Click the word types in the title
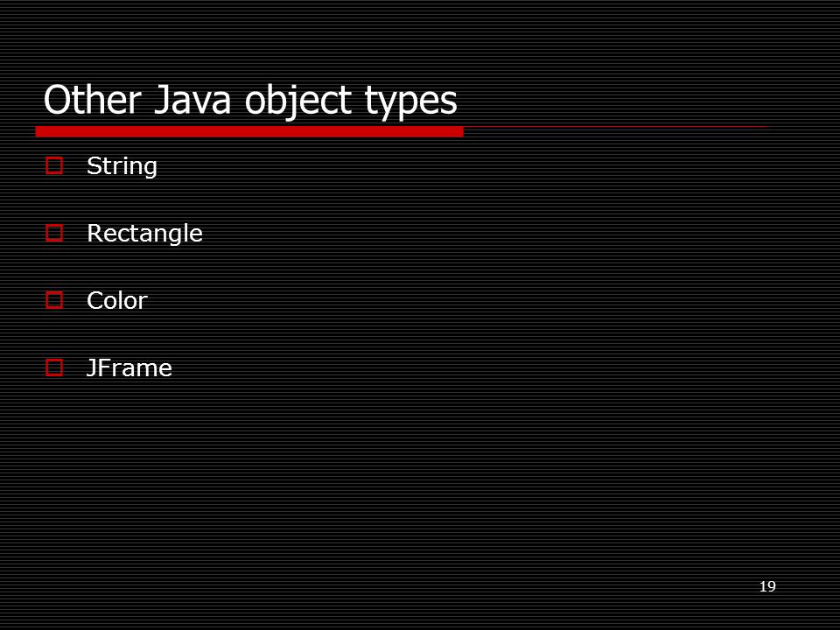 [411, 102]
